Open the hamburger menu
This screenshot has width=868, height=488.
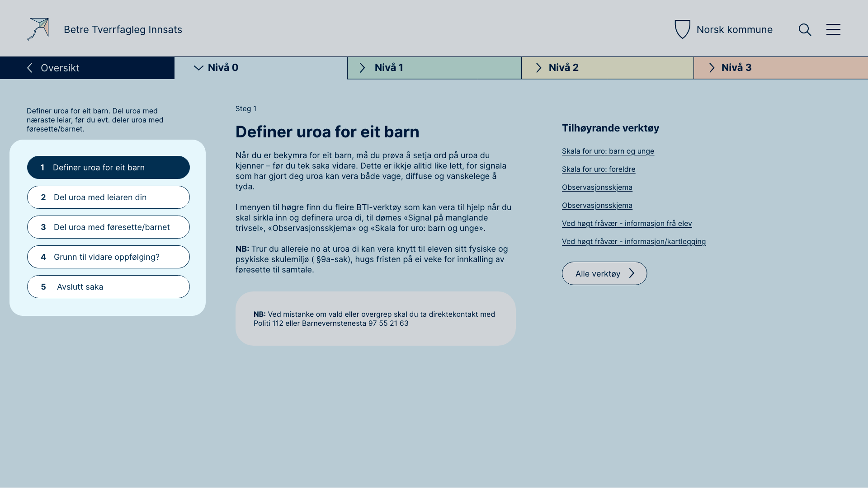833,30
